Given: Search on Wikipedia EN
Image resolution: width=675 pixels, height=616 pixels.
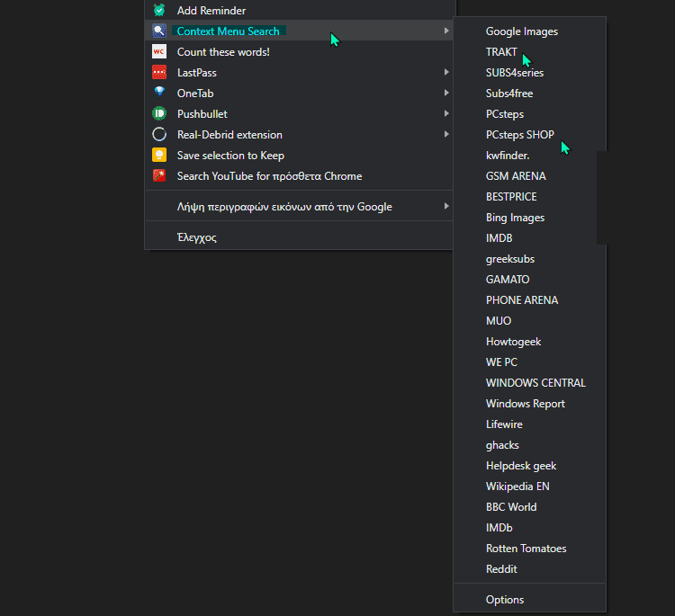Looking at the screenshot, I should pyautogui.click(x=530, y=487).
